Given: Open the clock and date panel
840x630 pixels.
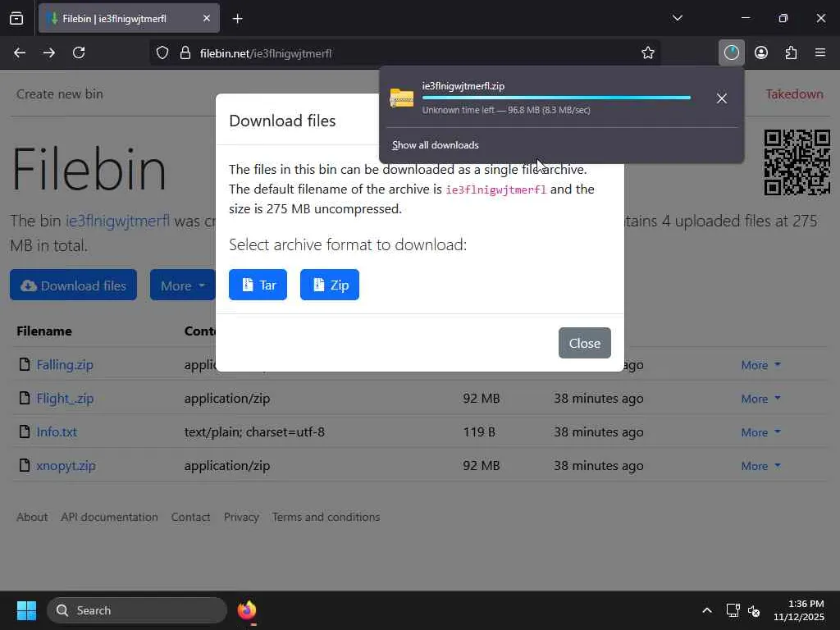Looking at the screenshot, I should pyautogui.click(x=799, y=610).
